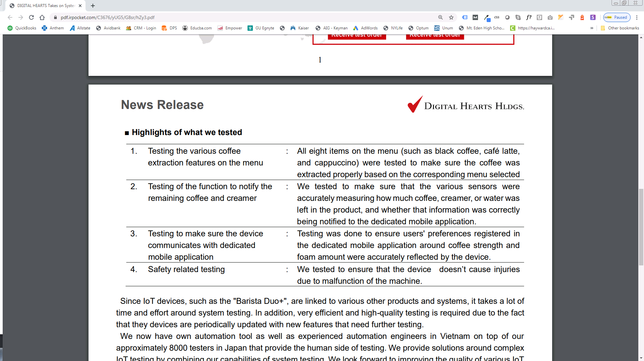Open the Mt. Eden High School bookmark
This screenshot has height=361, width=644.
[x=482, y=28]
